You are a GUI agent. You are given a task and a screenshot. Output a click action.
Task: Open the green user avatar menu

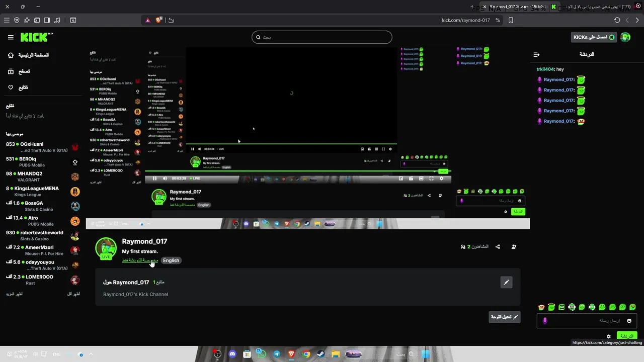pyautogui.click(x=625, y=37)
